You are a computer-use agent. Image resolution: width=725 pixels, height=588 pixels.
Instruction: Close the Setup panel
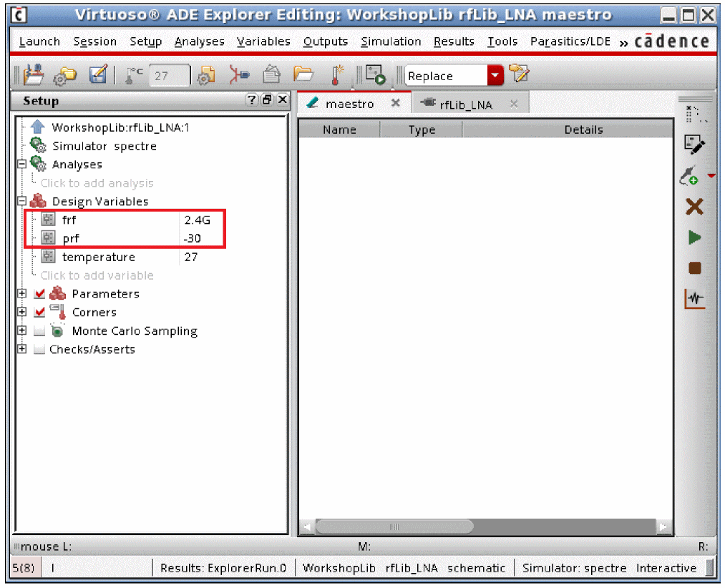point(283,100)
